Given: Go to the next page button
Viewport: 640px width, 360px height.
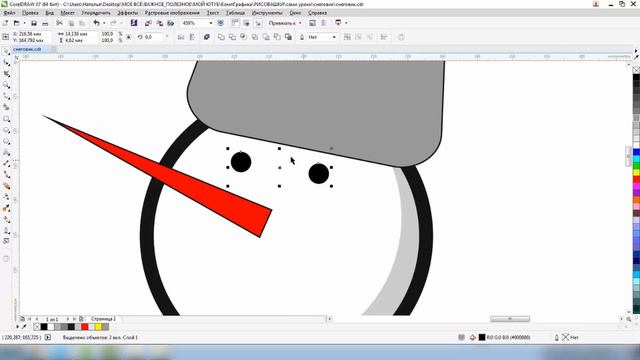Looking at the screenshot, I should (67, 319).
